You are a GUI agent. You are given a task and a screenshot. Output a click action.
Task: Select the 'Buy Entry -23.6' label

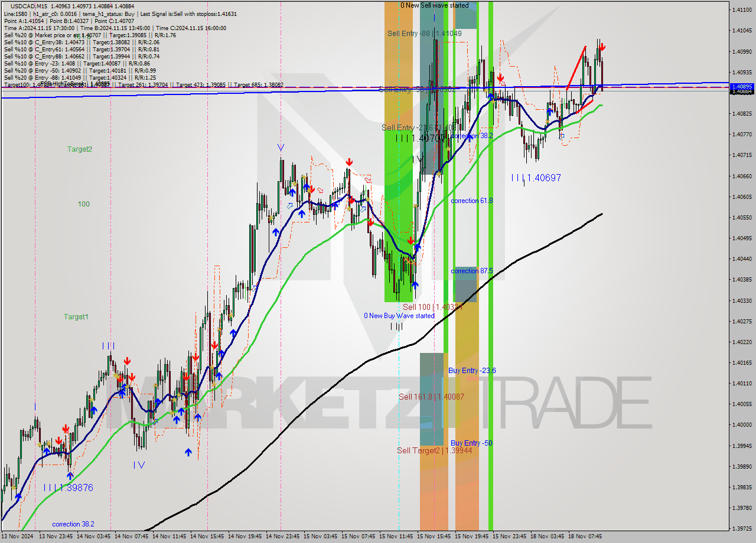point(472,371)
